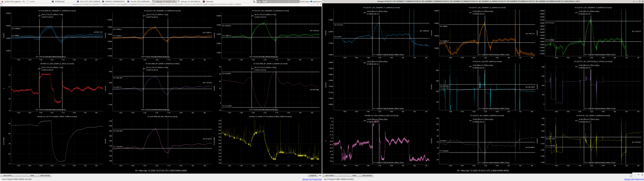Click the SRM_M1_OSEMINF_T1_INMON plot area
Viewport: 644px width, 181px height.
[57, 35]
